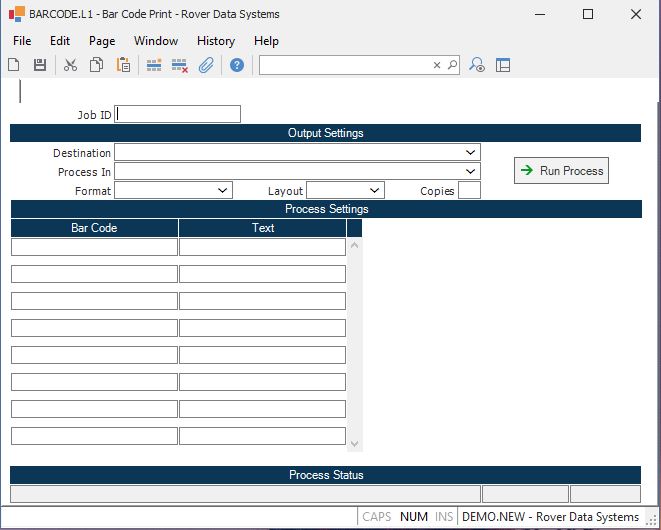Click the Insert row toolbar icon

[154, 65]
